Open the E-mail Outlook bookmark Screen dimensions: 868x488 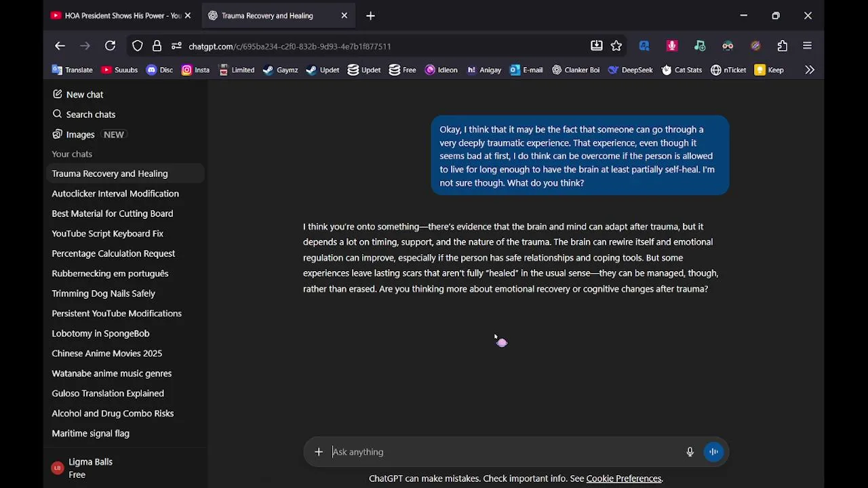pyautogui.click(x=527, y=70)
